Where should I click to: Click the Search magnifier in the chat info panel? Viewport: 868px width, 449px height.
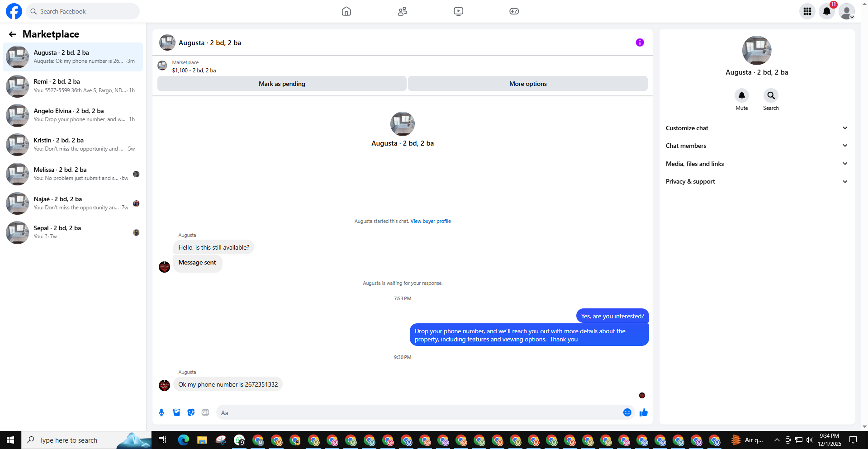click(x=771, y=95)
